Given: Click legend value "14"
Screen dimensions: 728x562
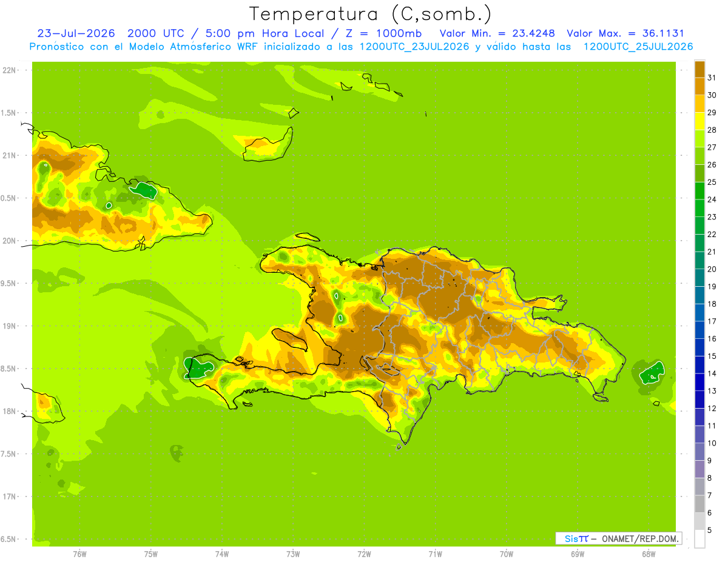Looking at the screenshot, I should [x=712, y=373].
